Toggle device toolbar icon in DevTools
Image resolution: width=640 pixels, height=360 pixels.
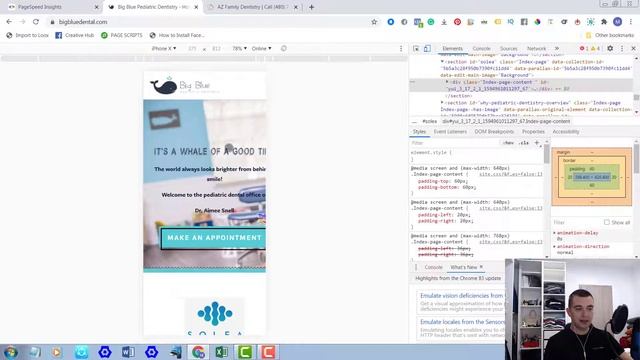click(427, 48)
